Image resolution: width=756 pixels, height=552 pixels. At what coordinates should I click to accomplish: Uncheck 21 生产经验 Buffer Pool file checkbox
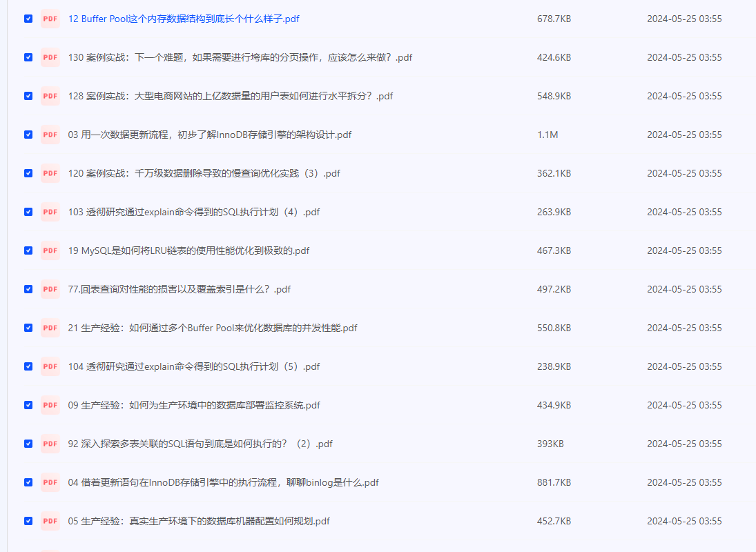(x=28, y=328)
